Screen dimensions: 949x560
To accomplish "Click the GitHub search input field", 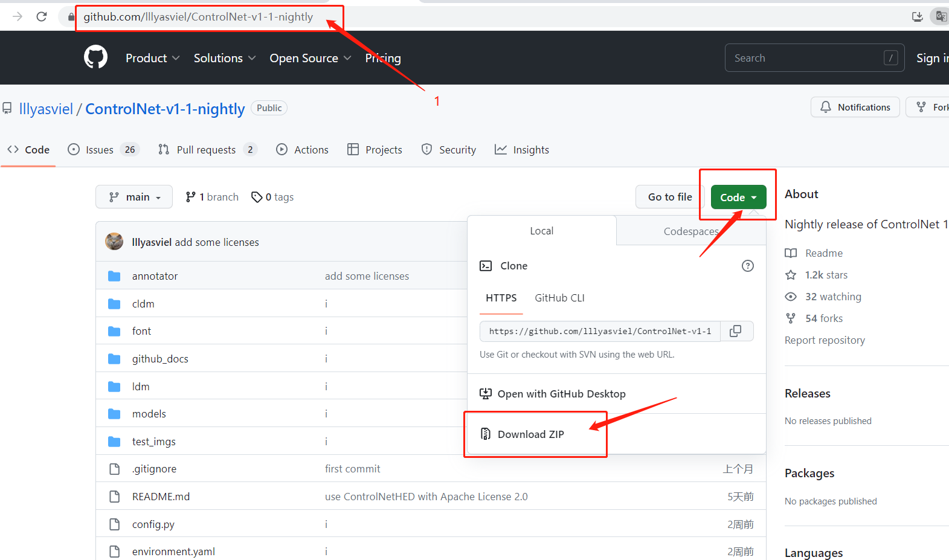I will (806, 58).
